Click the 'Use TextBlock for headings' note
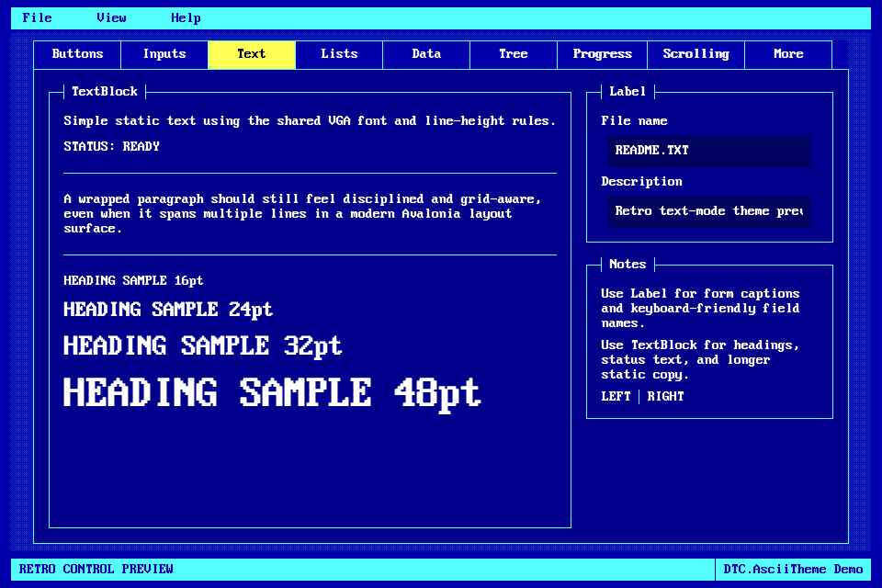The height and width of the screenshot is (588, 882). click(x=700, y=360)
